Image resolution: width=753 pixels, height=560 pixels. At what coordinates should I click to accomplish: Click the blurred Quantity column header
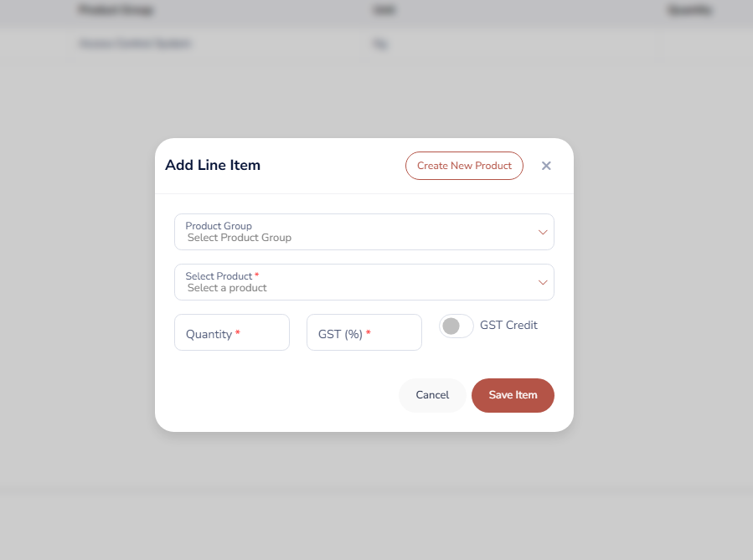coord(690,10)
